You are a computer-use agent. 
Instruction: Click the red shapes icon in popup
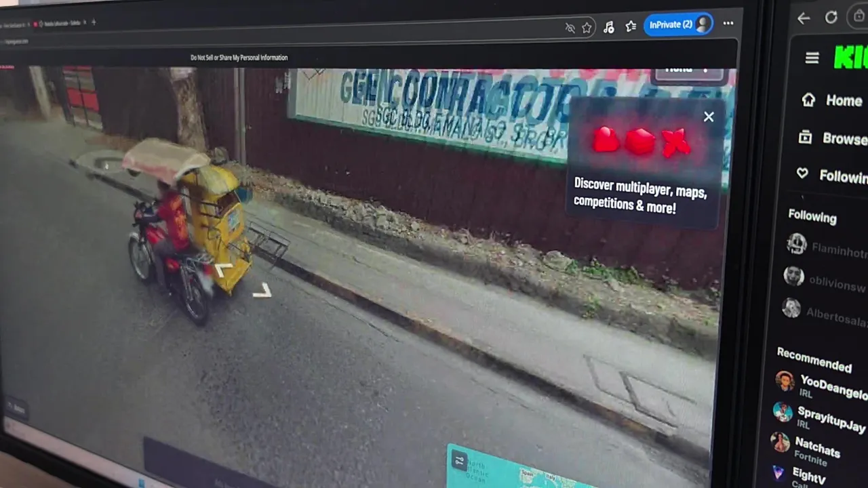641,142
